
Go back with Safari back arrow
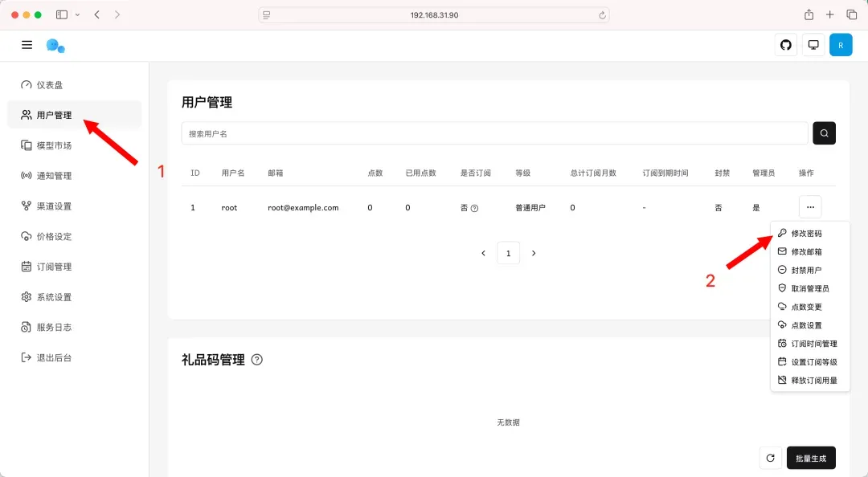(x=97, y=15)
